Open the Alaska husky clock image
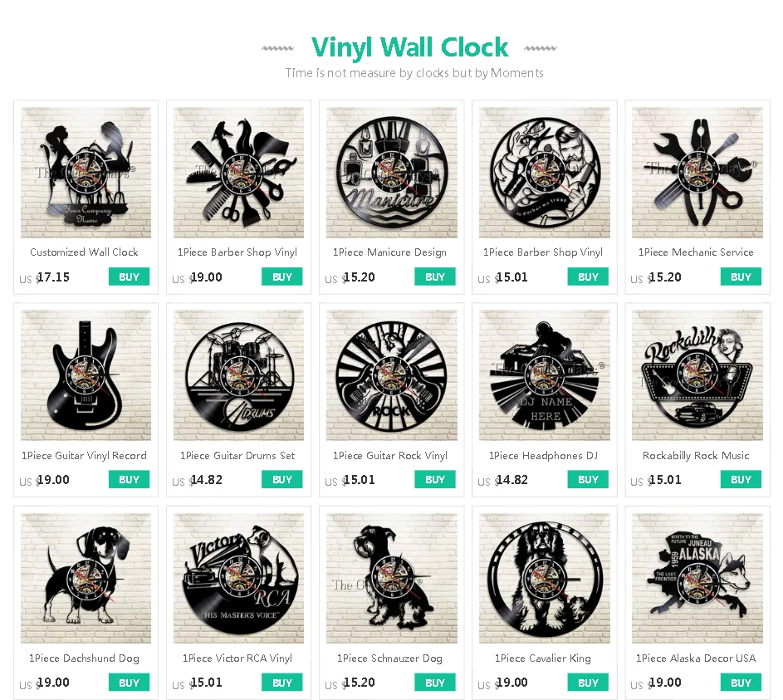The height and width of the screenshot is (700, 783). [697, 578]
